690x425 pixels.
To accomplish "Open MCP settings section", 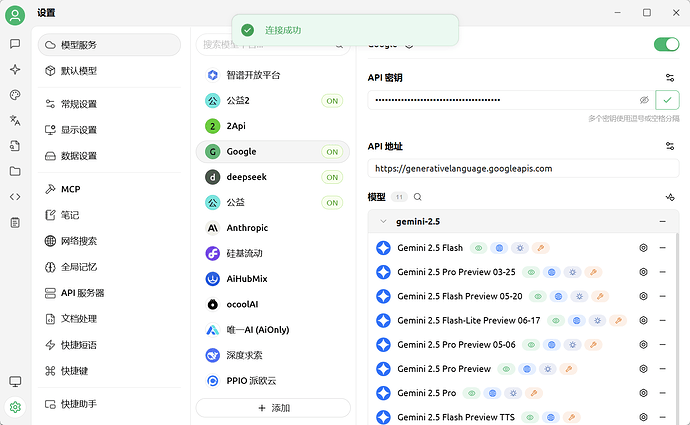I will click(109, 189).
